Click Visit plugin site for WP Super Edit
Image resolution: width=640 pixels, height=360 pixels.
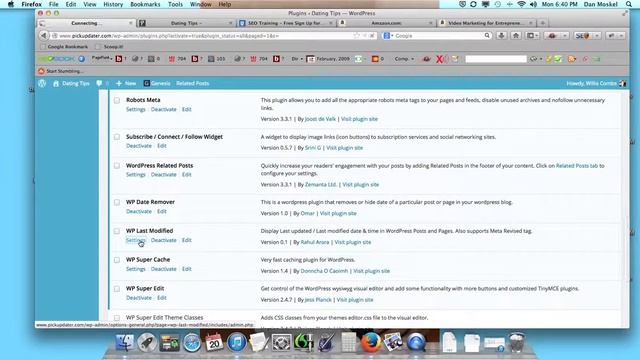[355, 300]
